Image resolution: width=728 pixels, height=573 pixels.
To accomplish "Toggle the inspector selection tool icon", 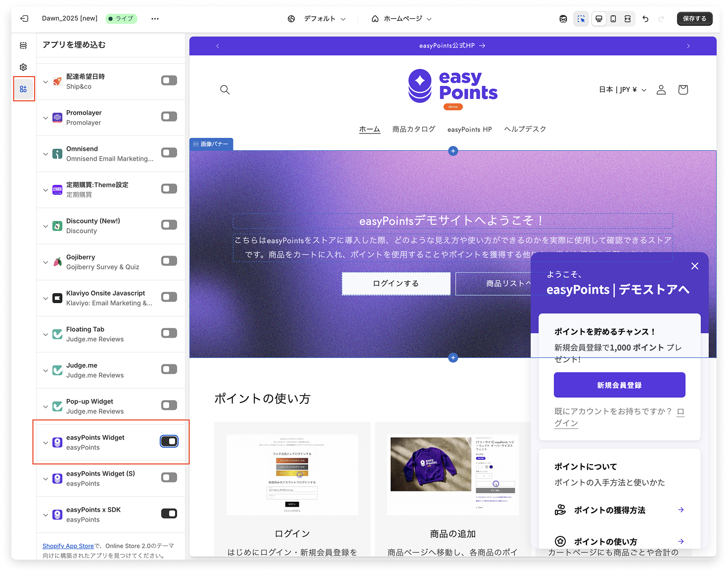I will pos(581,19).
